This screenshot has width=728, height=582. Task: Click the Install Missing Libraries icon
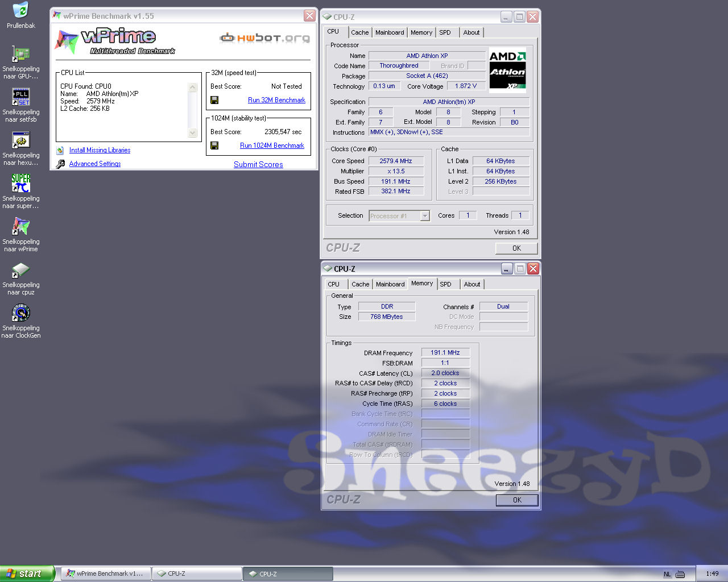point(60,151)
